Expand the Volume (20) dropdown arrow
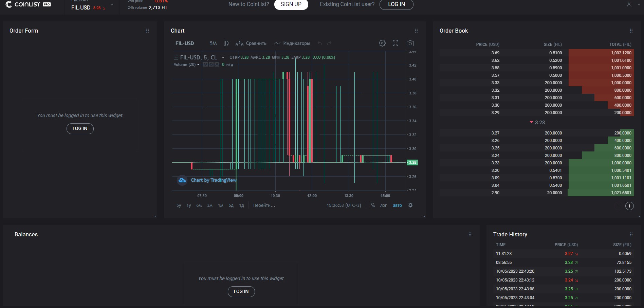This screenshot has height=308, width=644. 198,65
